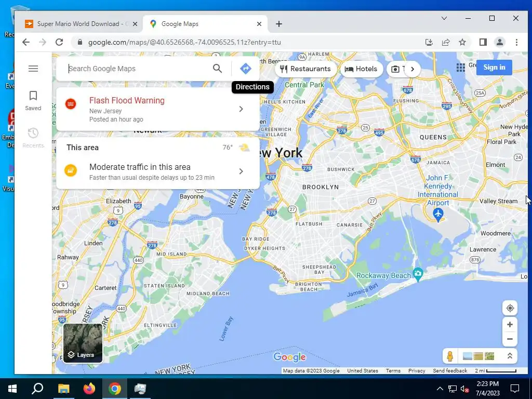Open Saved places in sidebar

pos(33,100)
